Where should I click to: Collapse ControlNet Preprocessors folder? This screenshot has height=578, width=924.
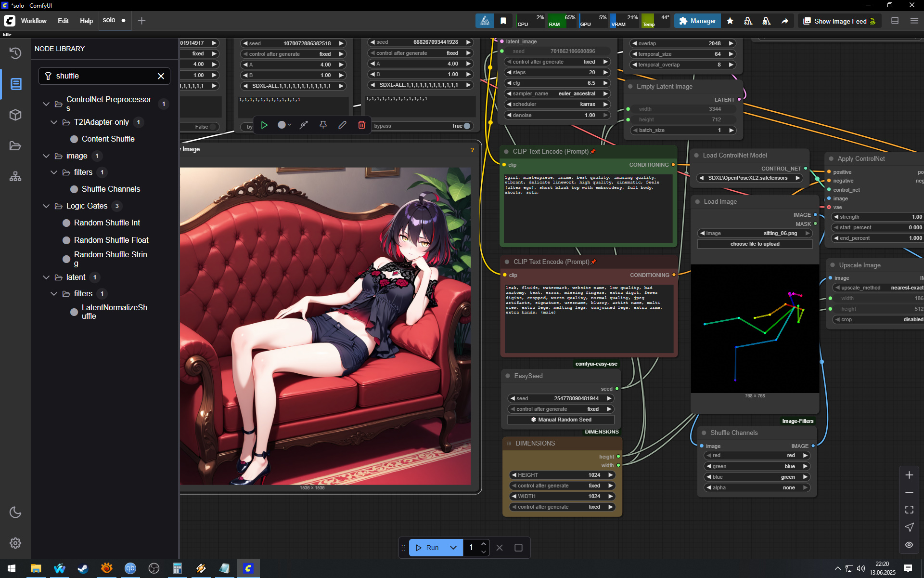[46, 104]
